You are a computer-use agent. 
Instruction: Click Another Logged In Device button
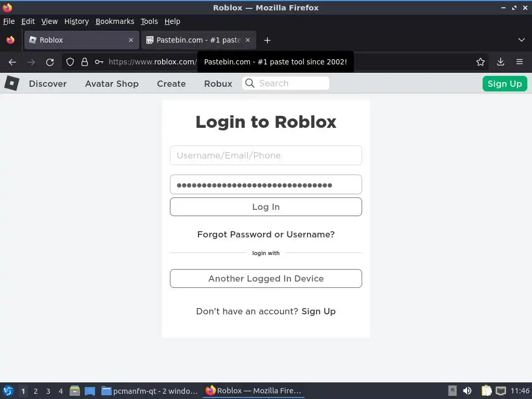266,278
